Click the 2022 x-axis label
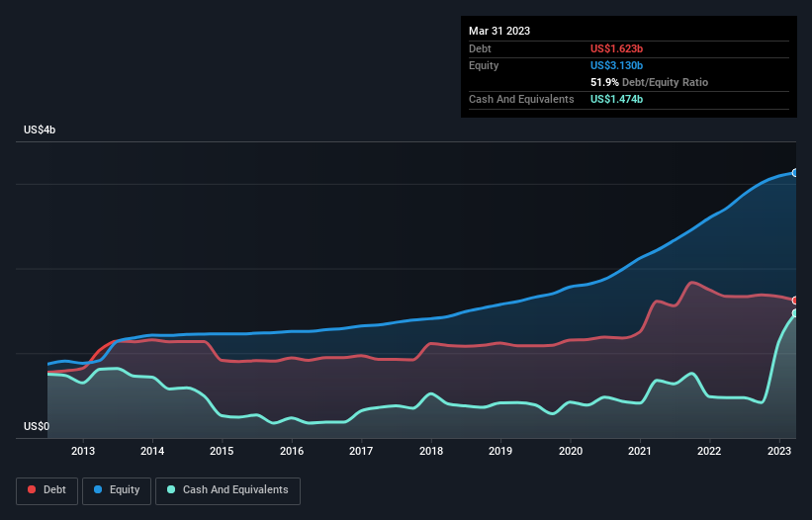Viewport: 812px width, 520px height. (709, 451)
